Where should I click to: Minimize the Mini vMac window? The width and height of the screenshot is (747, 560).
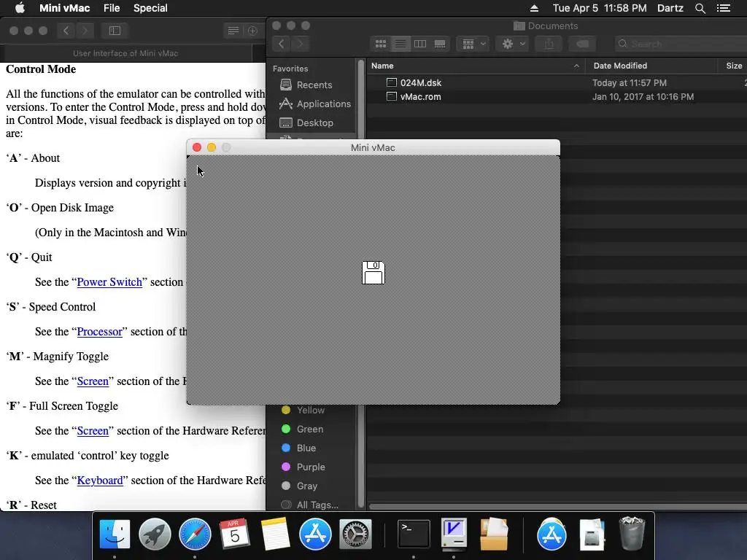[x=212, y=147]
